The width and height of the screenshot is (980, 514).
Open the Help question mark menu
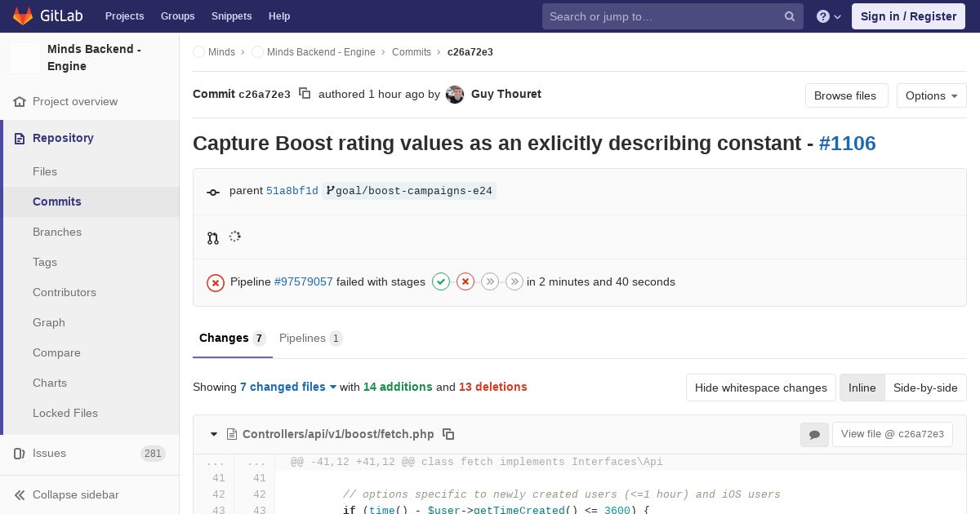coord(828,16)
